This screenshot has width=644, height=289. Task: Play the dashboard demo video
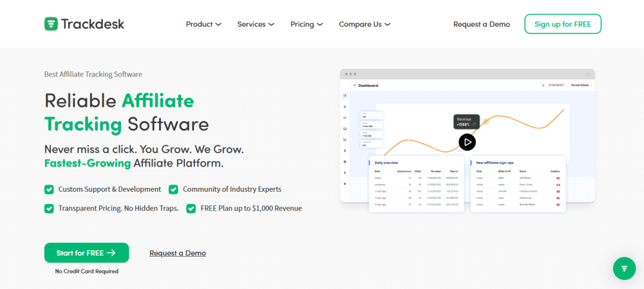[x=467, y=142]
